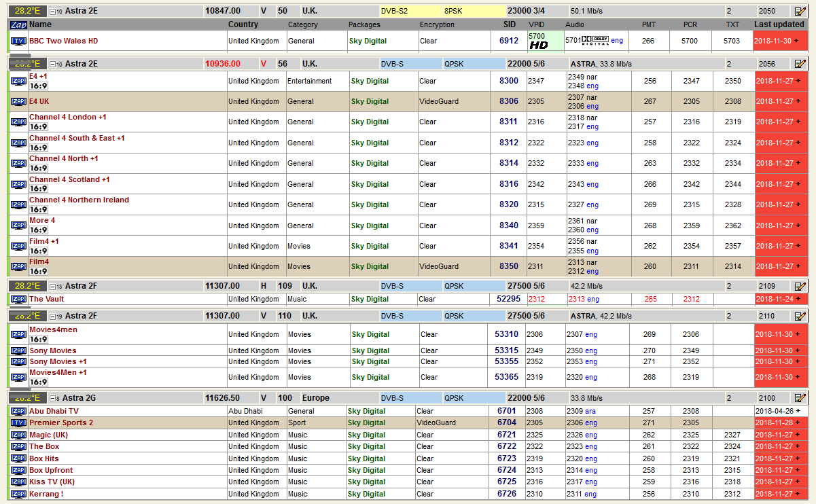Open Sky Digital package in The Box row
816x504 pixels.
click(366, 447)
